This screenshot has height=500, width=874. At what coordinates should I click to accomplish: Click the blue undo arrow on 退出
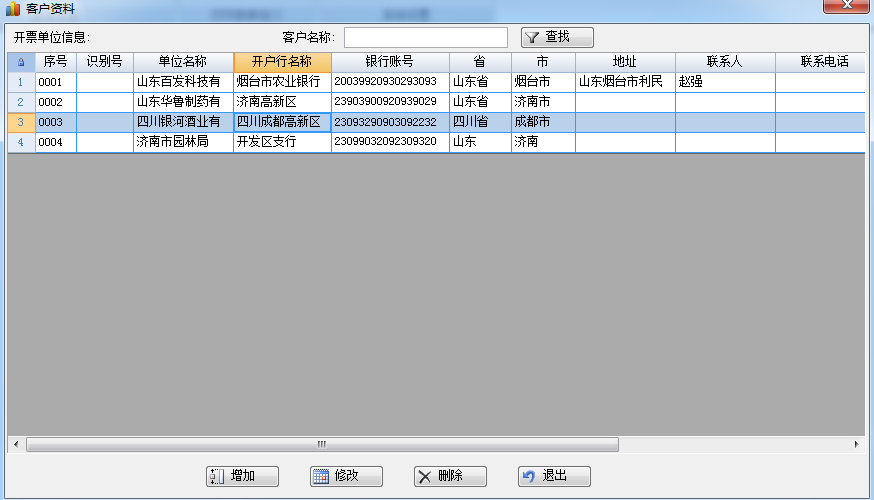[x=528, y=476]
